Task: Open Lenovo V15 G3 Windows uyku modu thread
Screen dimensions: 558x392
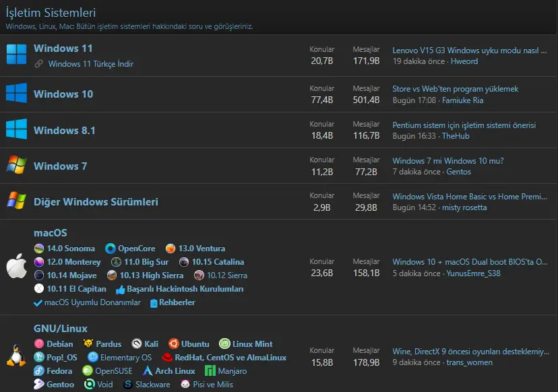Action: click(470, 50)
